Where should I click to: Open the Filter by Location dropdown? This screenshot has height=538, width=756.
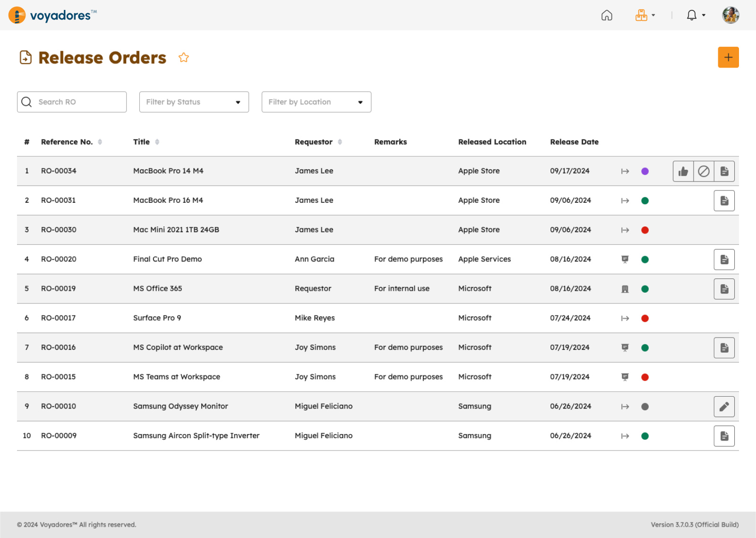pyautogui.click(x=317, y=102)
